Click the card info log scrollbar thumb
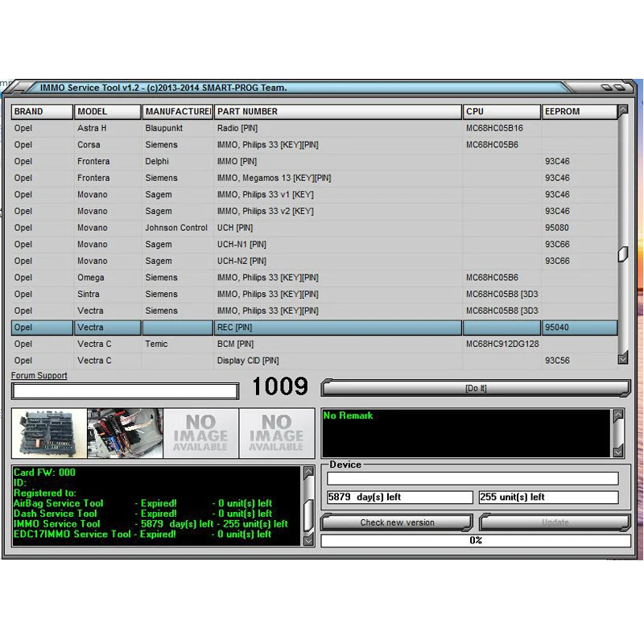The height and width of the screenshot is (644, 644). click(309, 515)
